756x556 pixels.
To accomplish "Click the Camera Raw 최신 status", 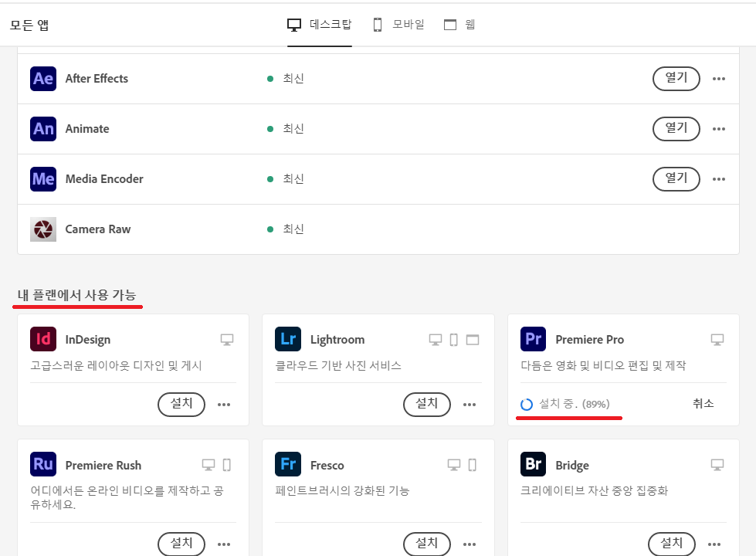I will pos(293,229).
